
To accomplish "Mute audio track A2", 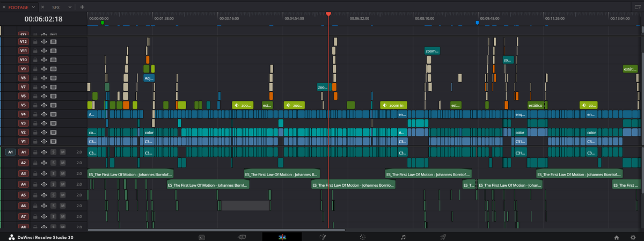I will 63,163.
